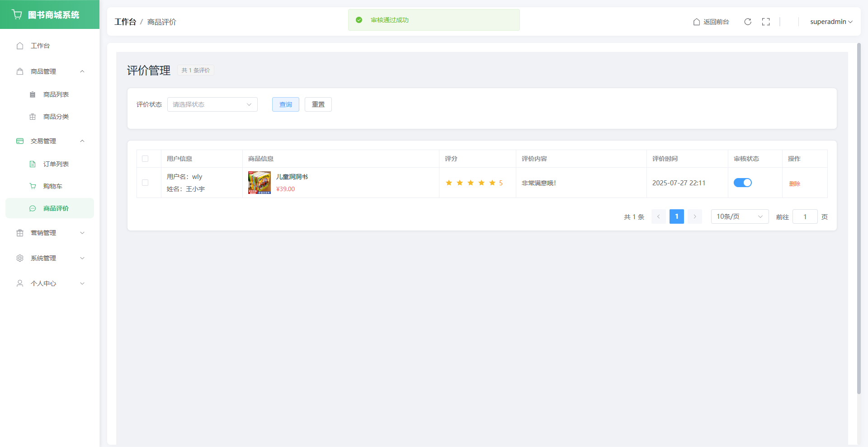Toggle fullscreen mode icon
Viewport: 868px width, 447px height.
point(766,22)
